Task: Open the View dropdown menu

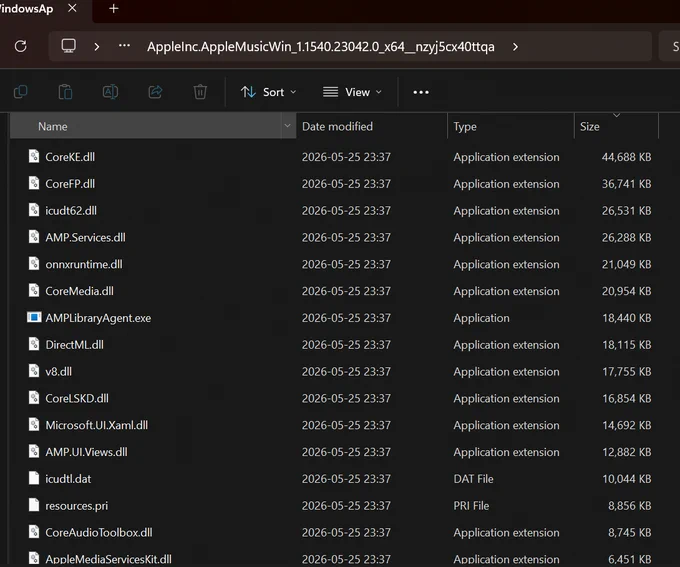Action: (x=352, y=92)
